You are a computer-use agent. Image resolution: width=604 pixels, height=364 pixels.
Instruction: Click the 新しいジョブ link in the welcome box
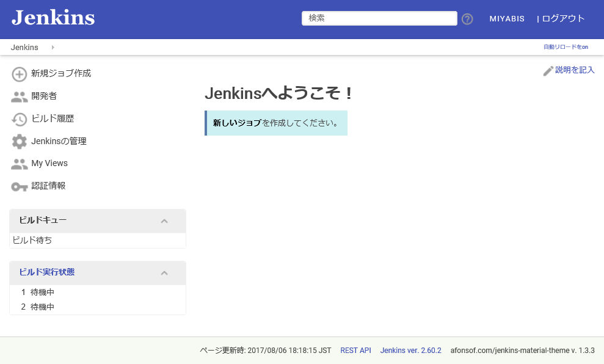[x=238, y=123]
